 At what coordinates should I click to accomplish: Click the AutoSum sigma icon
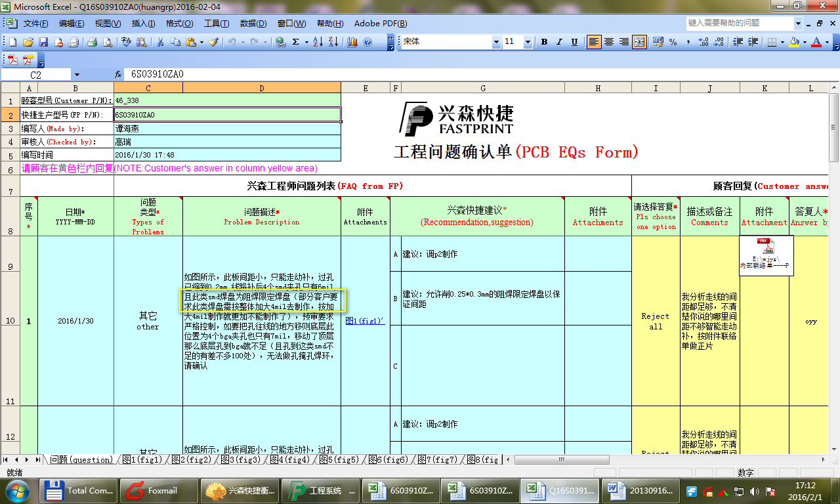(x=296, y=42)
